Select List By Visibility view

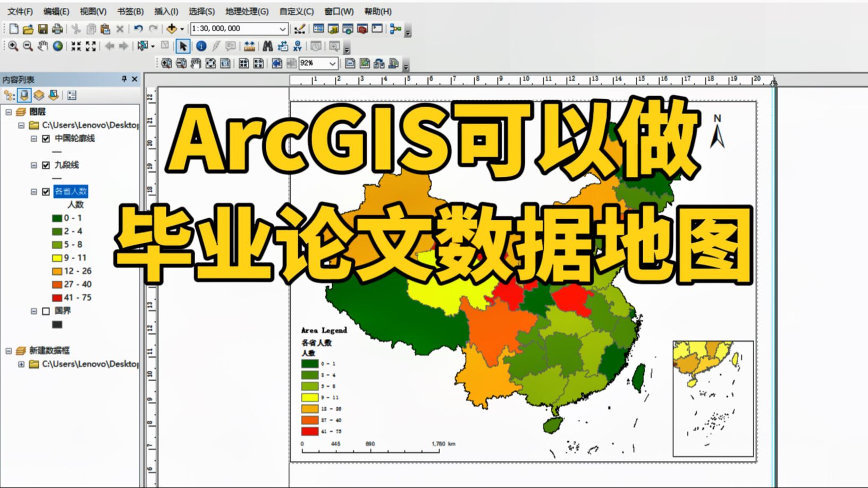[x=39, y=96]
